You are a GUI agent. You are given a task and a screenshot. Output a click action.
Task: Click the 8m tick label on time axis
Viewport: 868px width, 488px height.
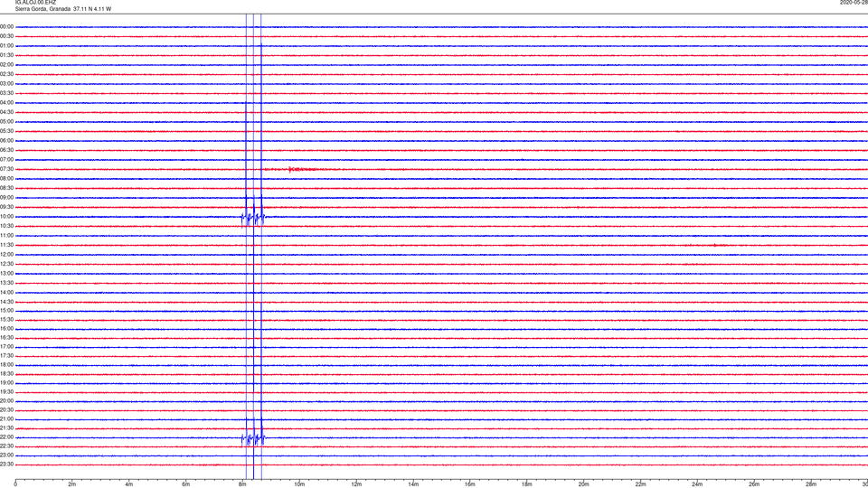click(242, 484)
